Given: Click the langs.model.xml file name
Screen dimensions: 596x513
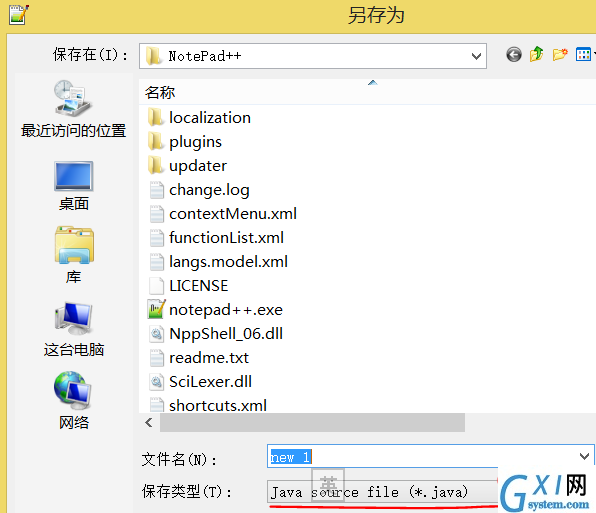Looking at the screenshot, I should click(x=228, y=262).
